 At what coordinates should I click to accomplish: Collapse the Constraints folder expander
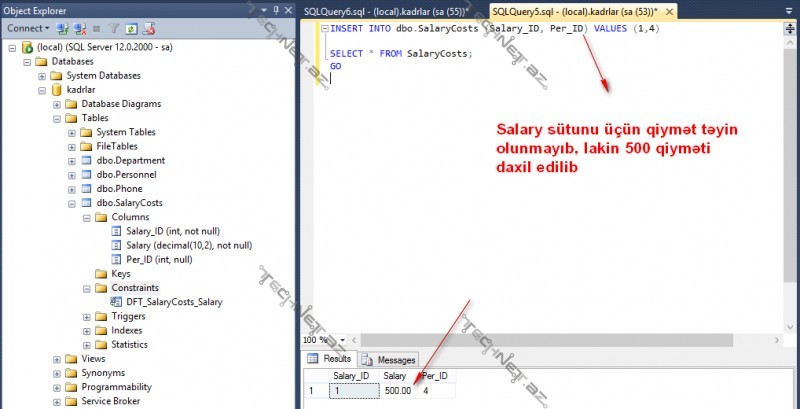pos(86,288)
